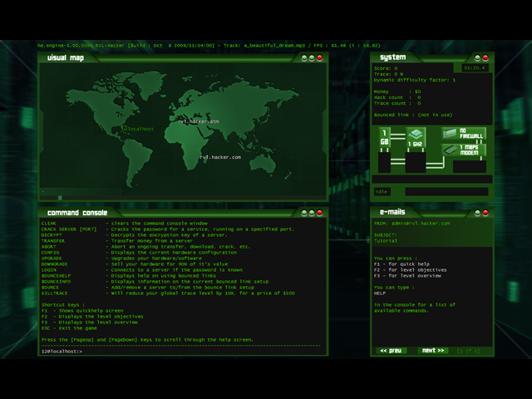The height and width of the screenshot is (399, 532).
Task: Click the system panel title
Action: pos(392,57)
